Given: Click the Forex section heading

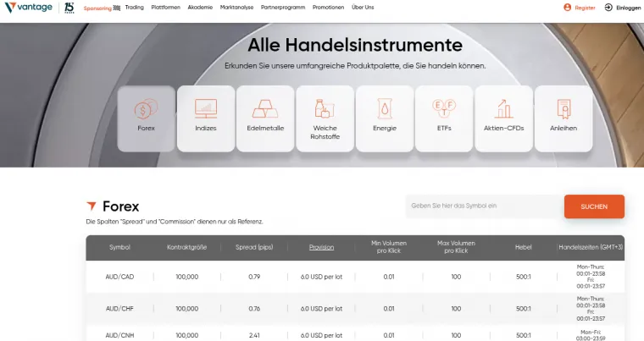Looking at the screenshot, I should click(x=120, y=206).
